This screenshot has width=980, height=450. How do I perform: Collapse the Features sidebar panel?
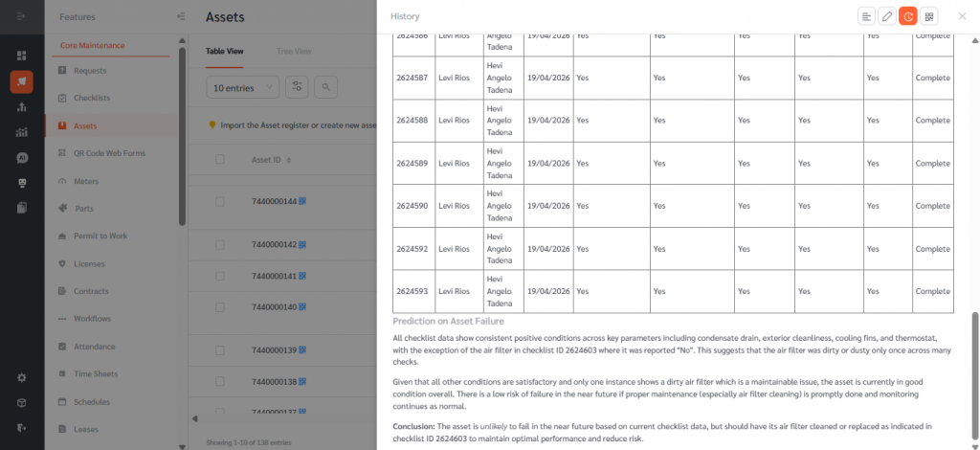182,16
